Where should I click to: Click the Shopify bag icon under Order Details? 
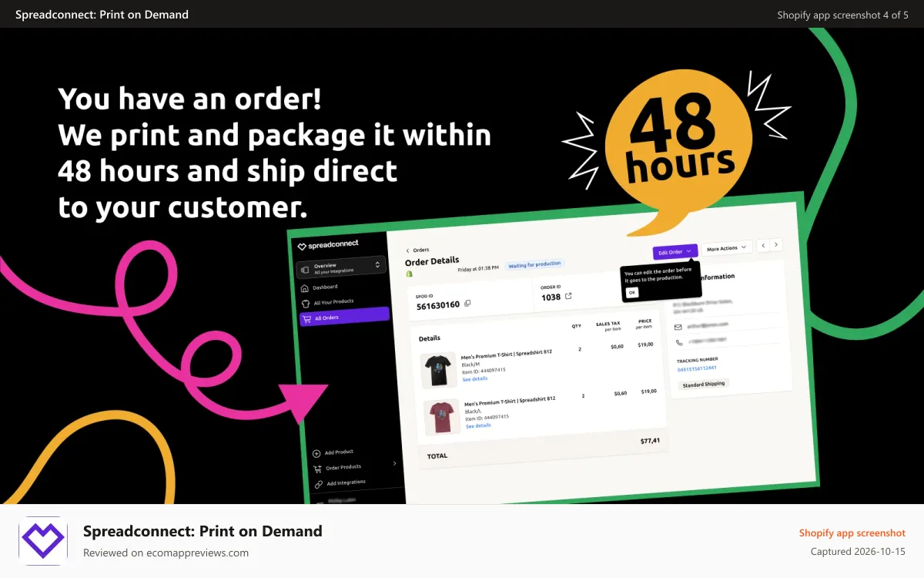(x=409, y=274)
